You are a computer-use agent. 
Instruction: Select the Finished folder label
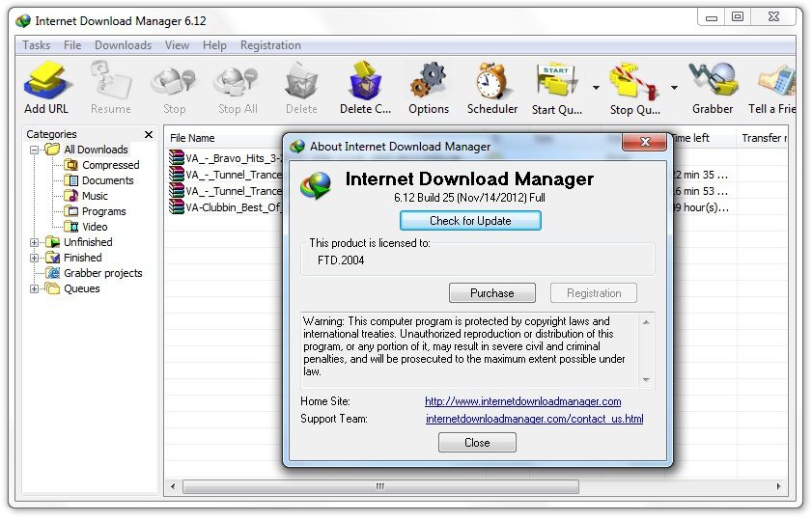click(82, 258)
